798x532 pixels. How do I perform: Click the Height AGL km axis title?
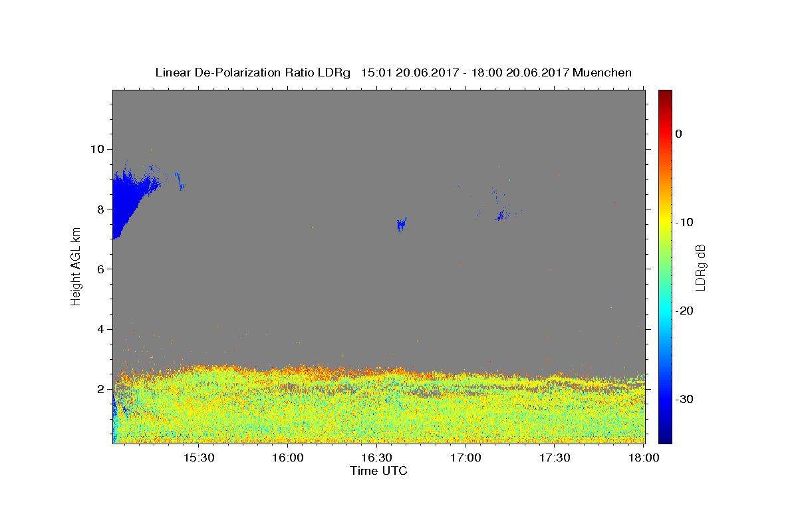[76, 266]
